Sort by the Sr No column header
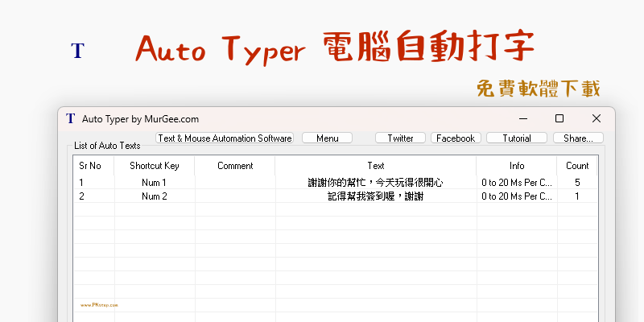 tap(93, 166)
